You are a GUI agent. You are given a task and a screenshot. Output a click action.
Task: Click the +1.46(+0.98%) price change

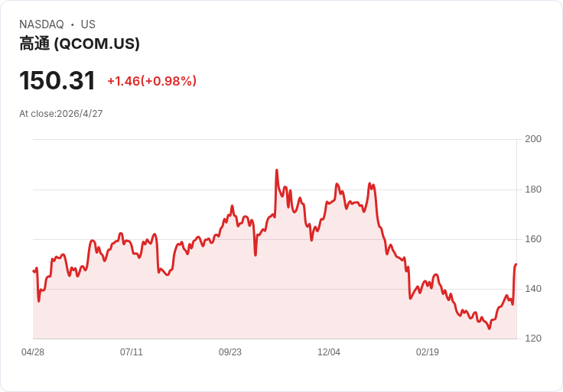[x=151, y=81]
